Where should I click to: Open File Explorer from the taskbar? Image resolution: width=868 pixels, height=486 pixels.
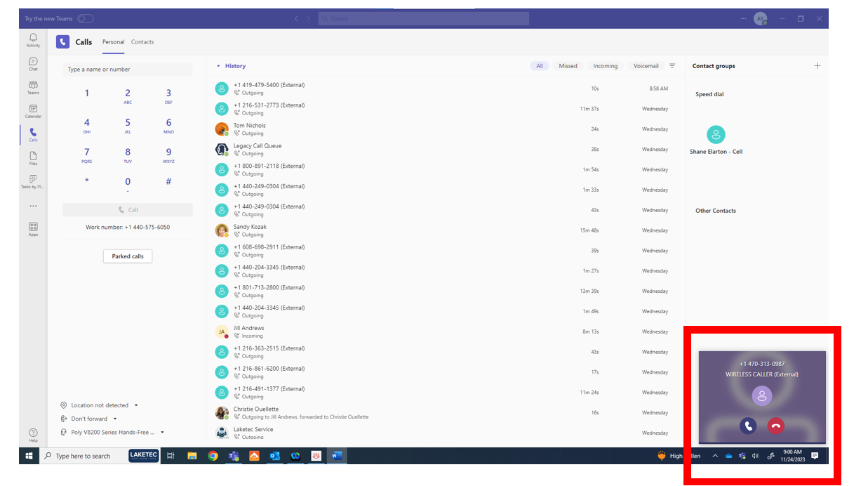[192, 456]
